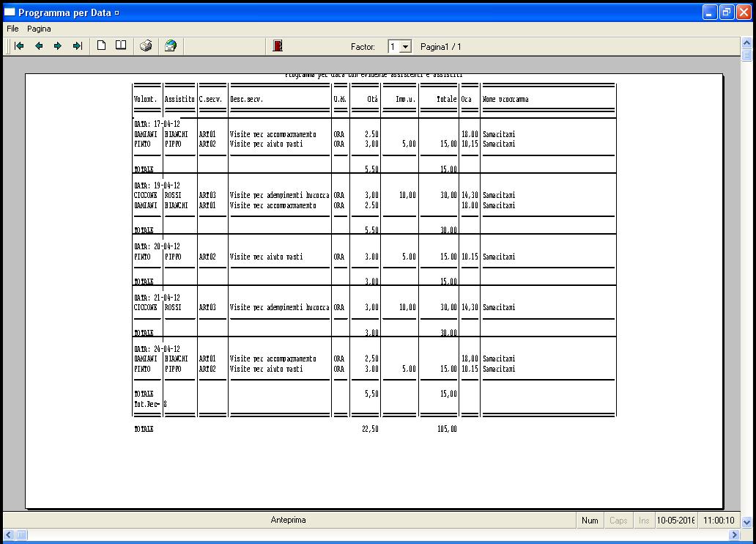Click the vertical scrollbar down arrow

tap(746, 522)
